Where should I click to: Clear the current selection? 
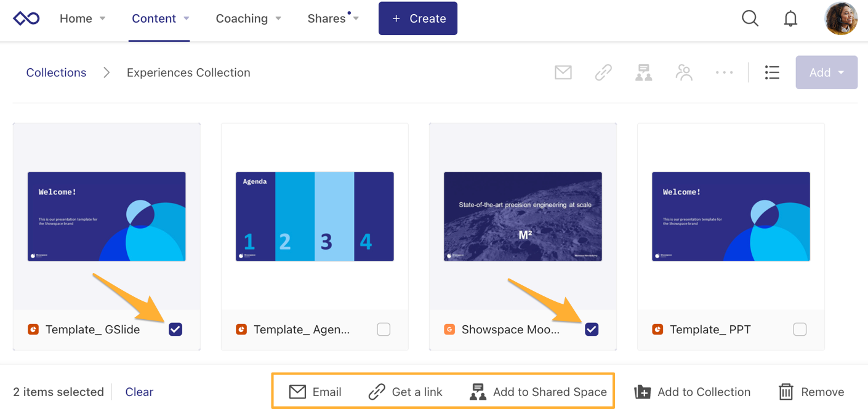coord(139,392)
